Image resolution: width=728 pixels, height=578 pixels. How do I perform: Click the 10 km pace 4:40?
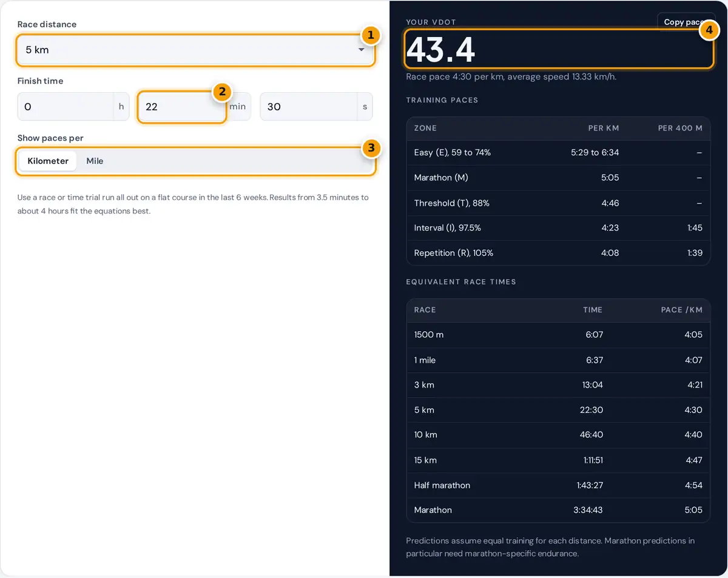[x=693, y=435]
